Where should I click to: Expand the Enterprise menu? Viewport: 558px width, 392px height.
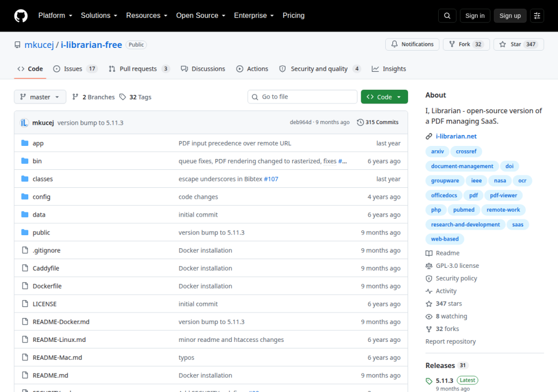254,16
